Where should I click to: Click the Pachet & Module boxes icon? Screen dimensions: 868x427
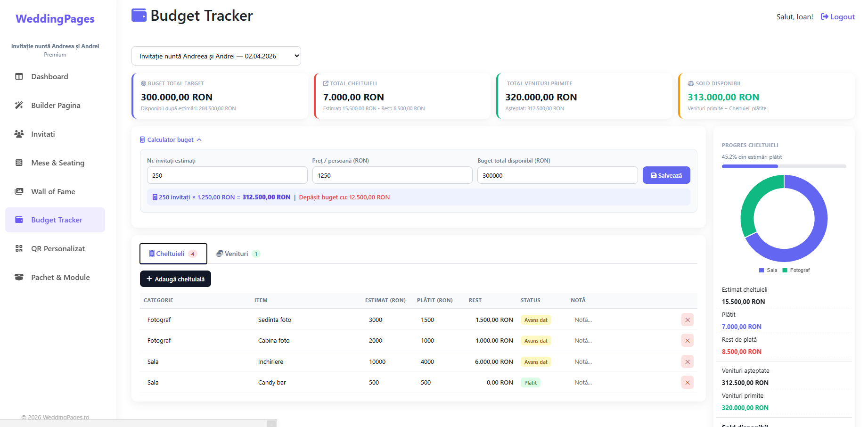tap(19, 278)
